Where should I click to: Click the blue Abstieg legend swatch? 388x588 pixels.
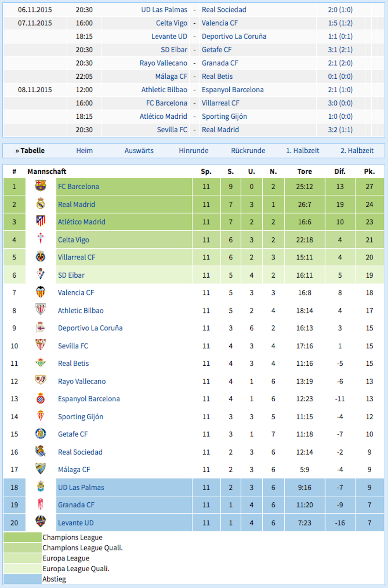[x=23, y=579]
